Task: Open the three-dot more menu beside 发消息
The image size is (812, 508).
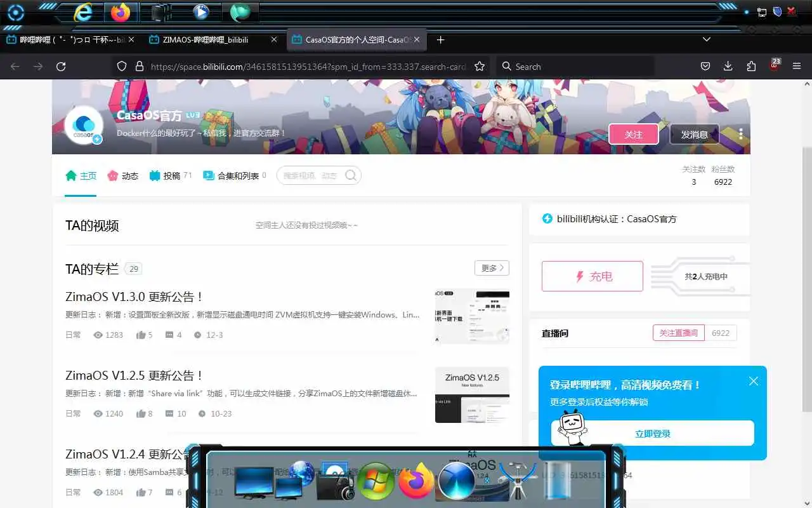Action: (x=740, y=134)
